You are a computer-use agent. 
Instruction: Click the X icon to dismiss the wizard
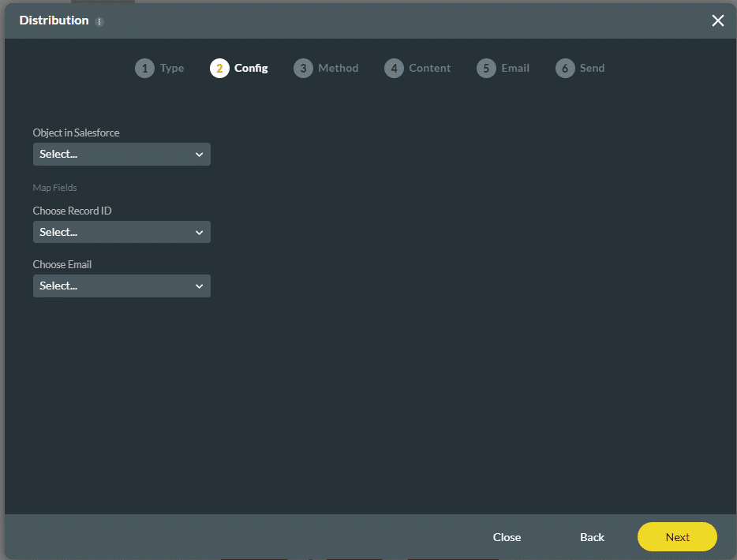[717, 21]
